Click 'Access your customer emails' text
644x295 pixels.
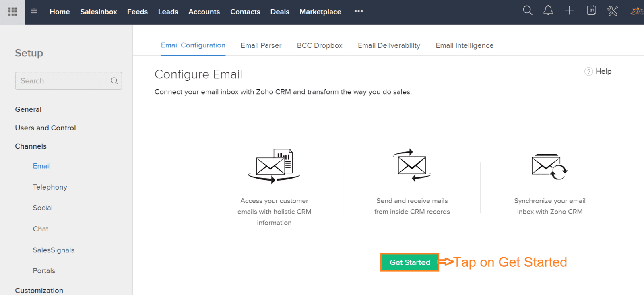pyautogui.click(x=274, y=212)
